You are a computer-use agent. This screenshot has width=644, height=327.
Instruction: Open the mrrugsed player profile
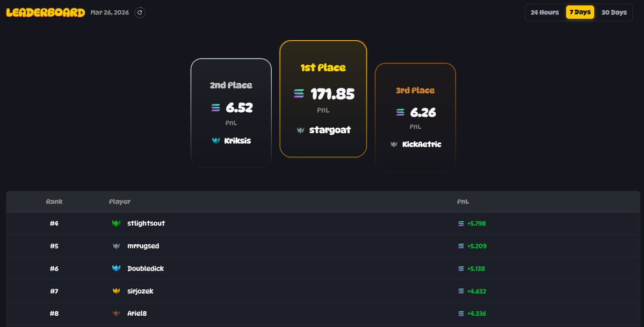[143, 246]
